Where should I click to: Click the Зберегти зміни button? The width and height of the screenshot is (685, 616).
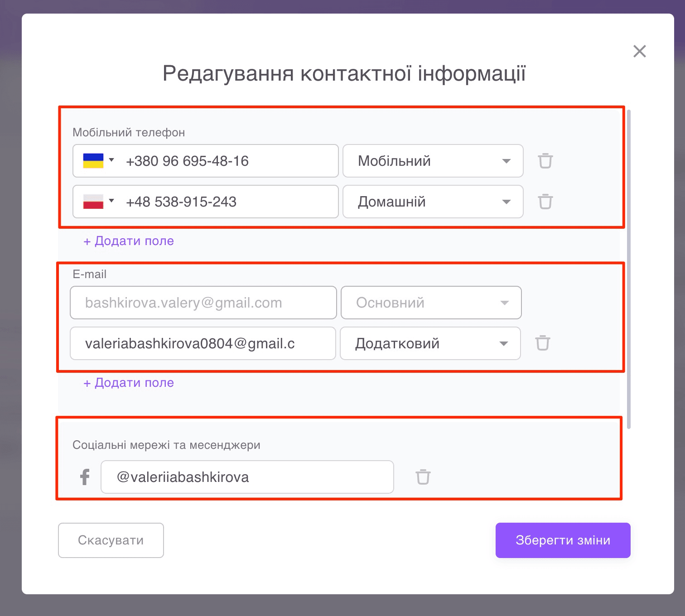click(563, 540)
